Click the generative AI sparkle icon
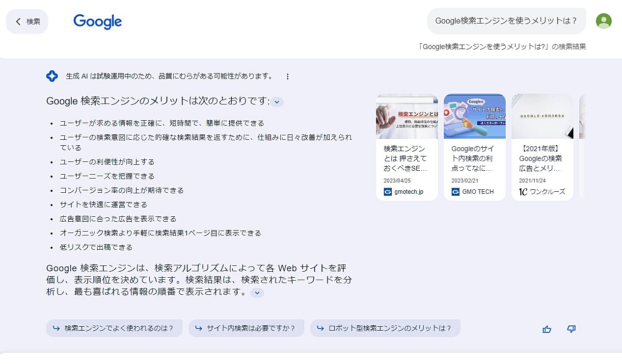The height and width of the screenshot is (364, 622). 52,76
